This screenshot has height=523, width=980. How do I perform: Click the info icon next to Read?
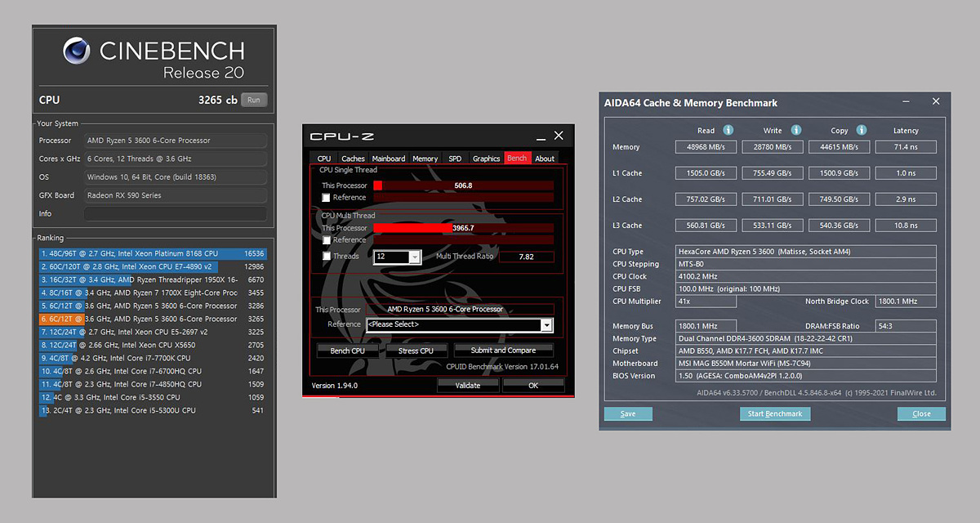tap(728, 130)
